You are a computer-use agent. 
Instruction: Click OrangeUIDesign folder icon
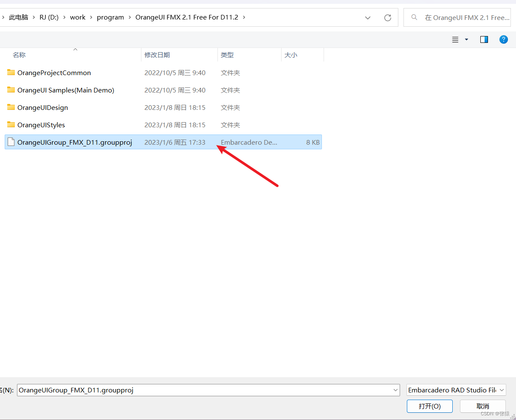[x=11, y=107]
